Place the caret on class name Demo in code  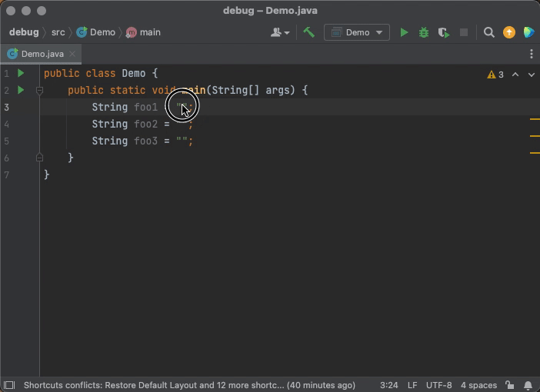pyautogui.click(x=134, y=73)
